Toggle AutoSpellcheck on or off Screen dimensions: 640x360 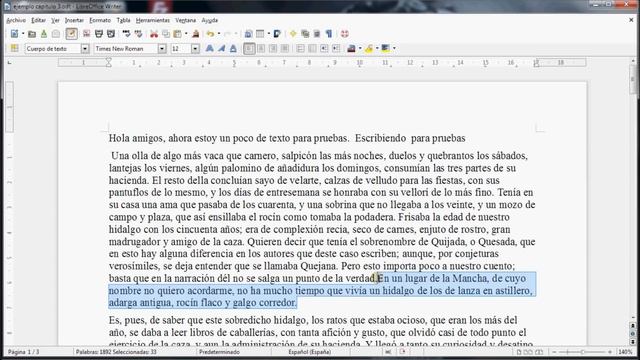[x=138, y=34]
